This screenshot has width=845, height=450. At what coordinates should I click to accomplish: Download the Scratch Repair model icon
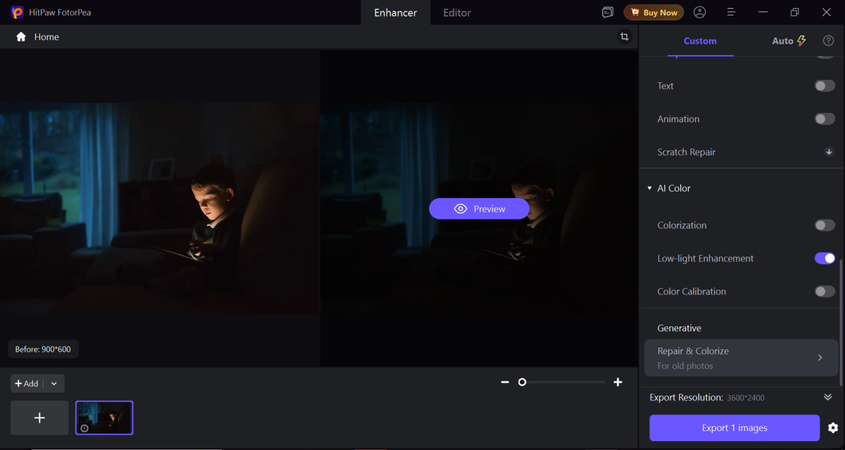coord(829,152)
